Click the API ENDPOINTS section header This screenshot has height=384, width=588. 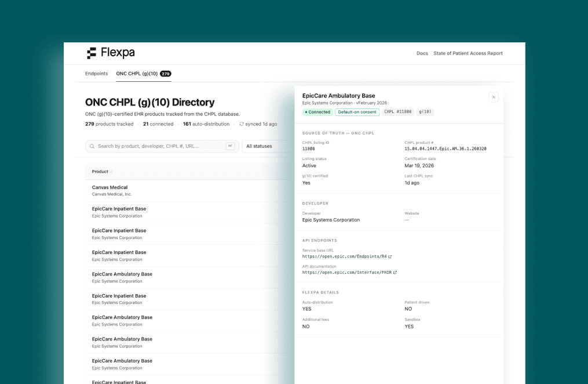point(320,241)
